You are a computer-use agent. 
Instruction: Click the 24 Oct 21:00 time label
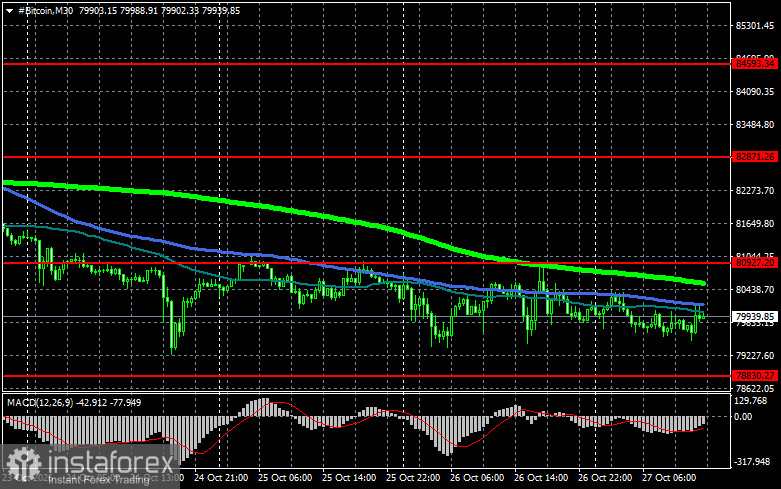tap(221, 478)
